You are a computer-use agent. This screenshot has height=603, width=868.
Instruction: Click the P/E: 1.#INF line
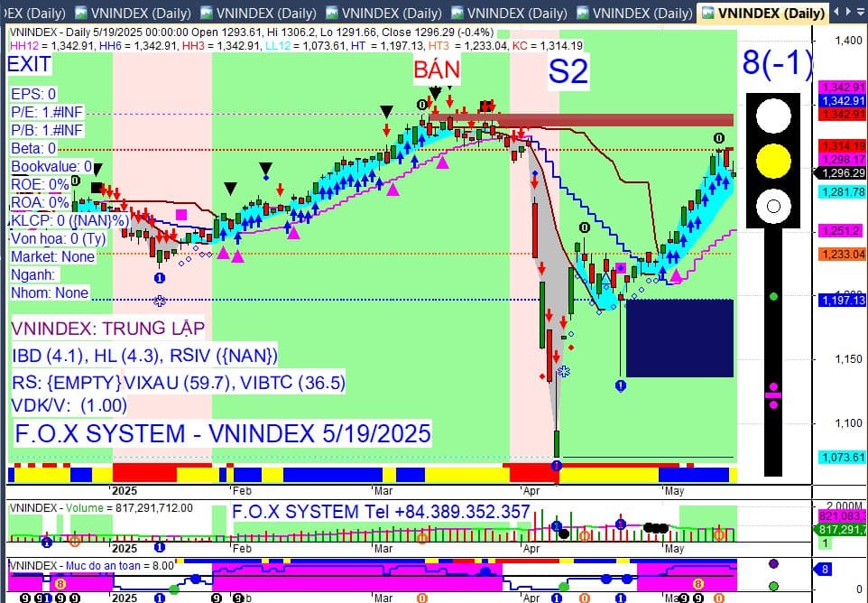click(47, 113)
